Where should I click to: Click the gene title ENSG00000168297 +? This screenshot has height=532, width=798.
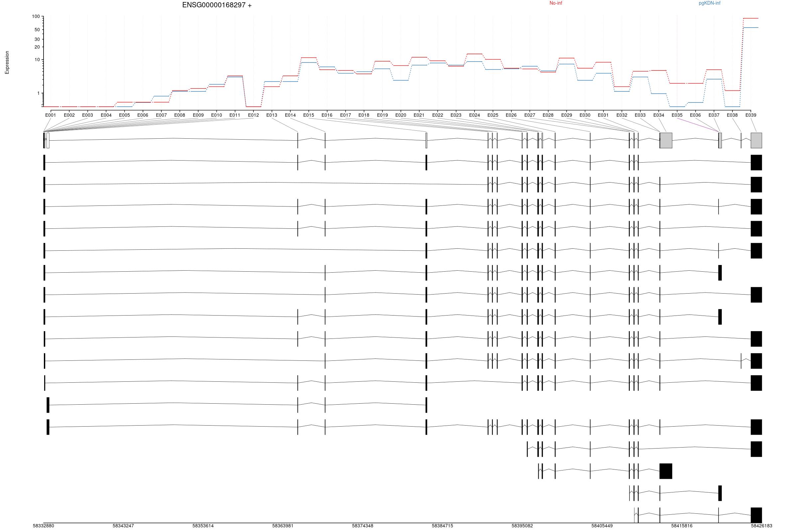point(217,5)
